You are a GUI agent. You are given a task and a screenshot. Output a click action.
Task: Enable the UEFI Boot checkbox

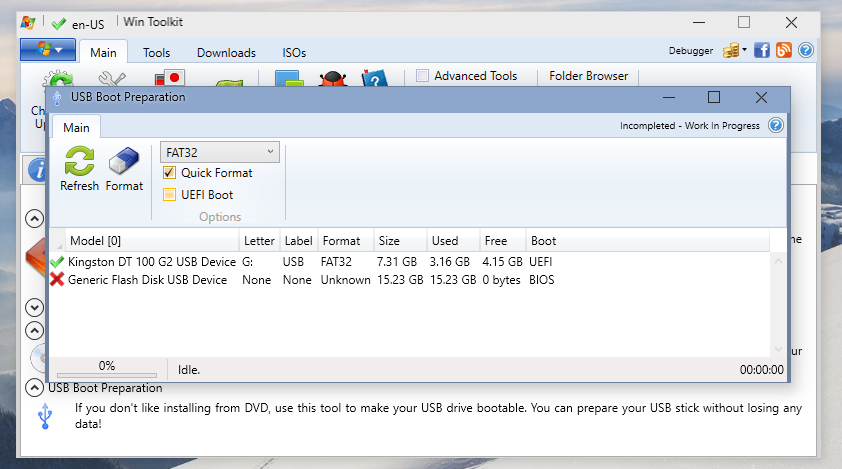point(169,195)
